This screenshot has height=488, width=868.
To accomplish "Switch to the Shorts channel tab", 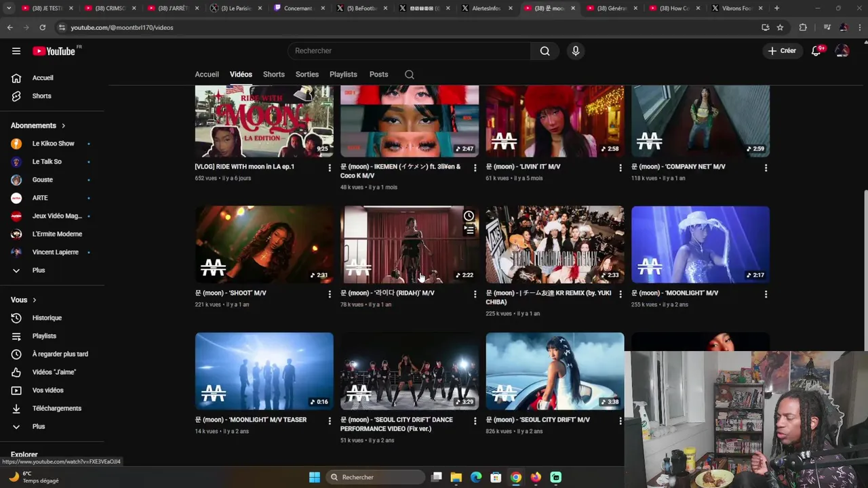I will tap(274, 75).
